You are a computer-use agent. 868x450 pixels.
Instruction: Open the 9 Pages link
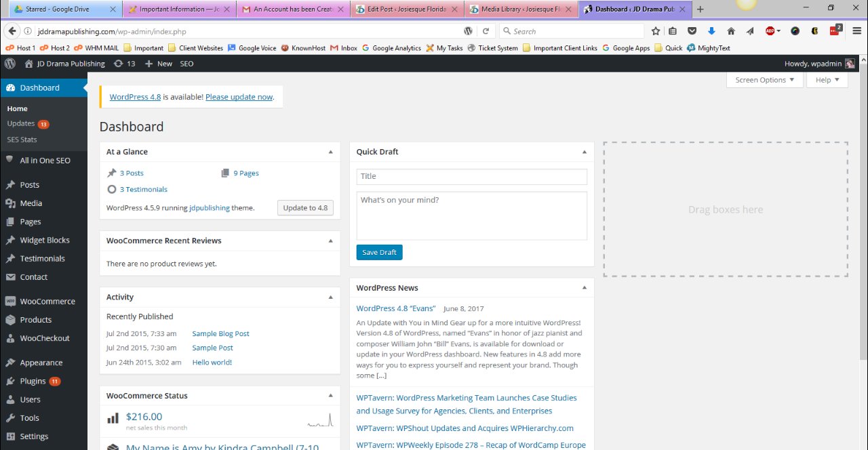(x=246, y=173)
